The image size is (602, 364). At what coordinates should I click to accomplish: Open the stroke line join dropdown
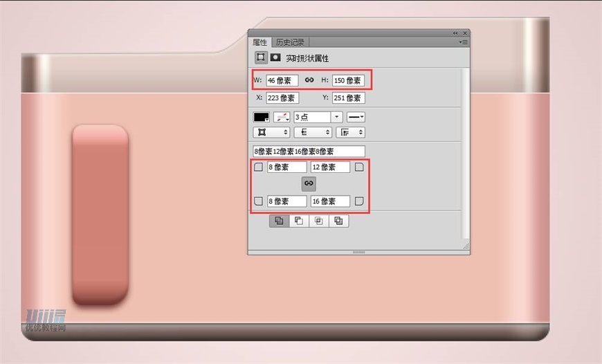tap(350, 132)
